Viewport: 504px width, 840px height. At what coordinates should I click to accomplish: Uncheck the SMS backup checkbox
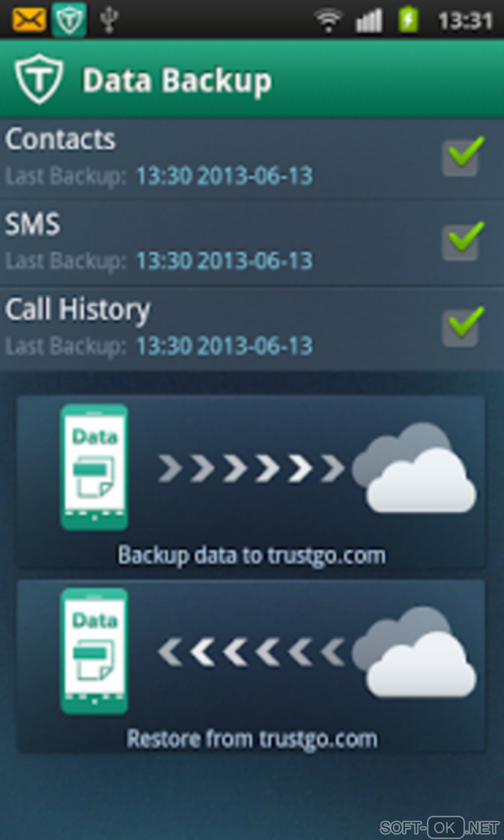click(462, 241)
